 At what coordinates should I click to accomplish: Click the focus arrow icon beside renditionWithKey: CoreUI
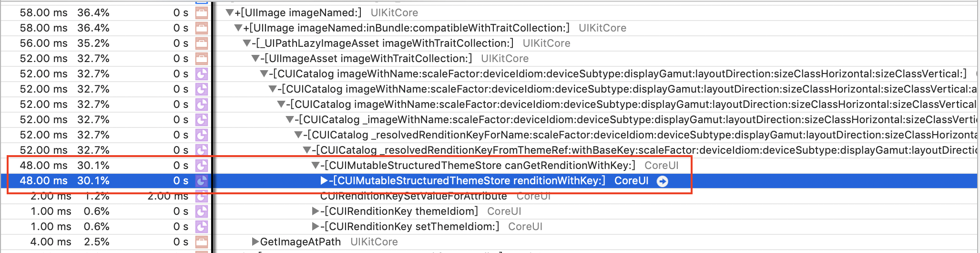(663, 181)
